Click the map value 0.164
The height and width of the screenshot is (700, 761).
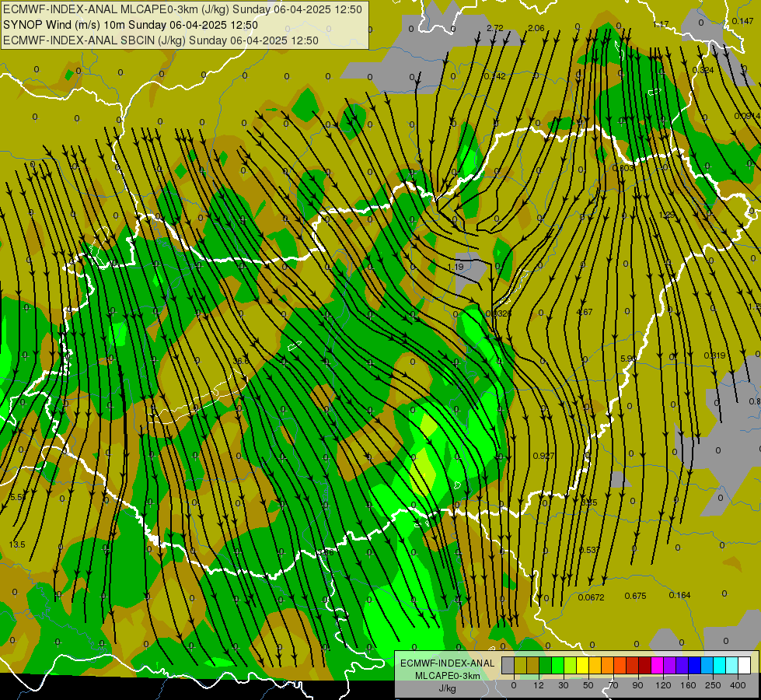(x=679, y=595)
